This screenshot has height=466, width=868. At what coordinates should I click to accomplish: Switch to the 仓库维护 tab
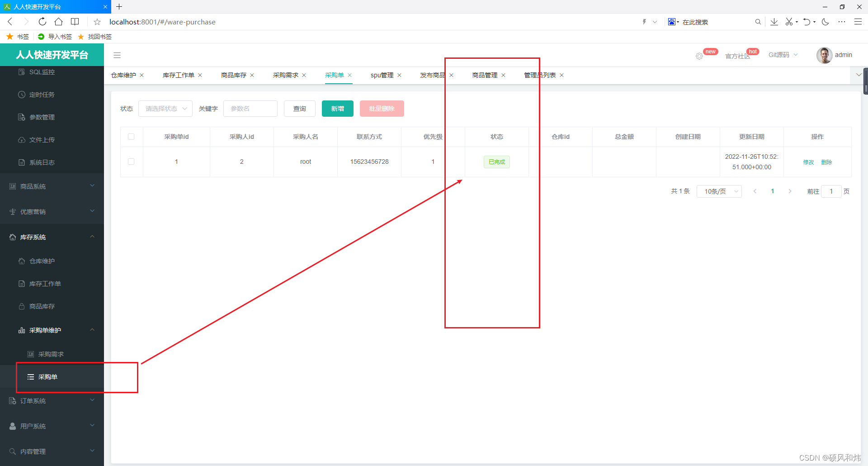coord(123,75)
